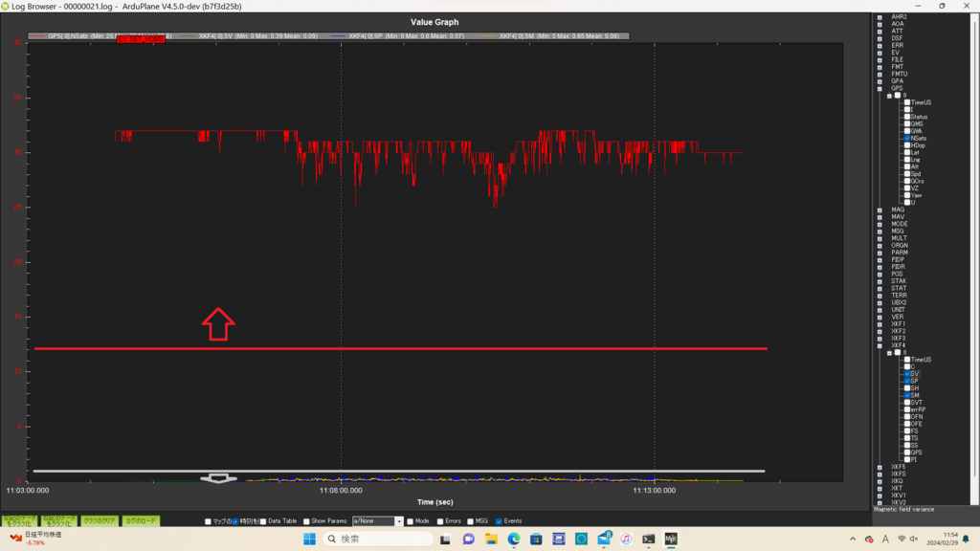980x551 pixels.
Task: Open the Mail app with badge
Action: pyautogui.click(x=604, y=540)
